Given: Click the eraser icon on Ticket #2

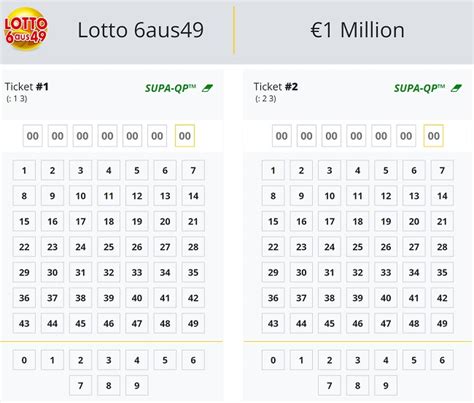Looking at the screenshot, I should click(x=456, y=88).
